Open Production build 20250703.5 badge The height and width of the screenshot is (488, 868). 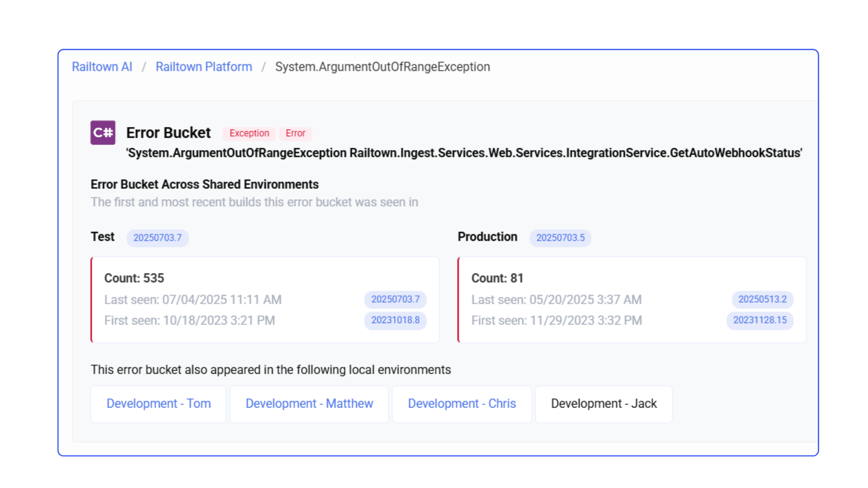click(560, 238)
